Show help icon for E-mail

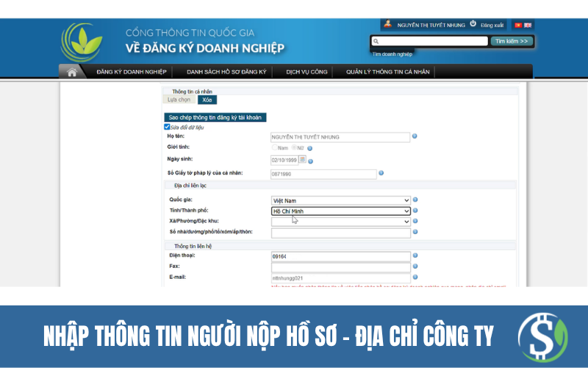pos(415,277)
